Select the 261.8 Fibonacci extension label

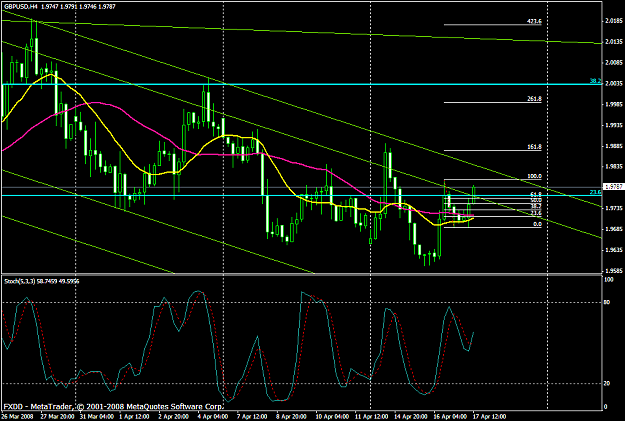534,99
